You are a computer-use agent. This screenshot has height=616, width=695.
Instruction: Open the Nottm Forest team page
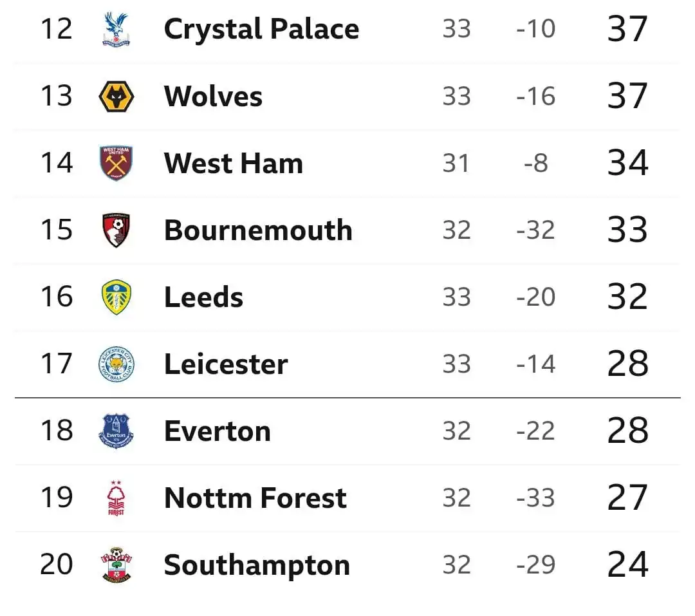(255, 498)
